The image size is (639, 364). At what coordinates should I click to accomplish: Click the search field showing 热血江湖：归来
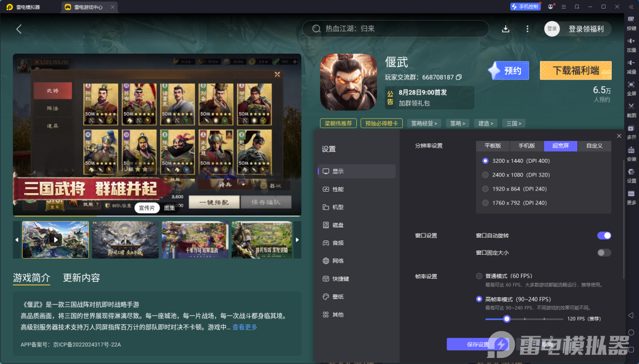point(396,29)
